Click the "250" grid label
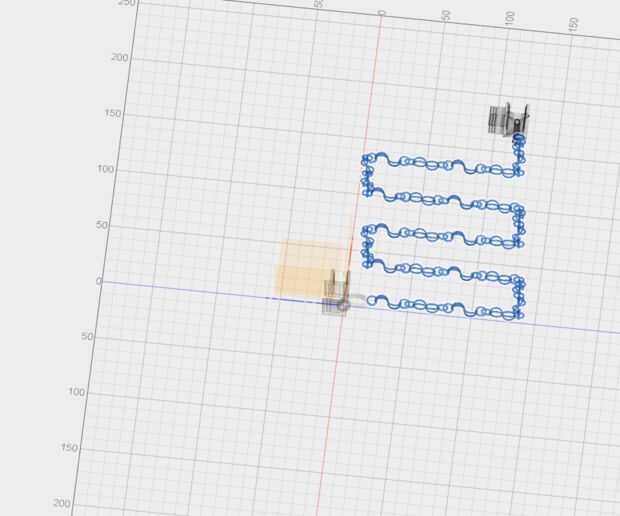The image size is (620, 516). 127,2
